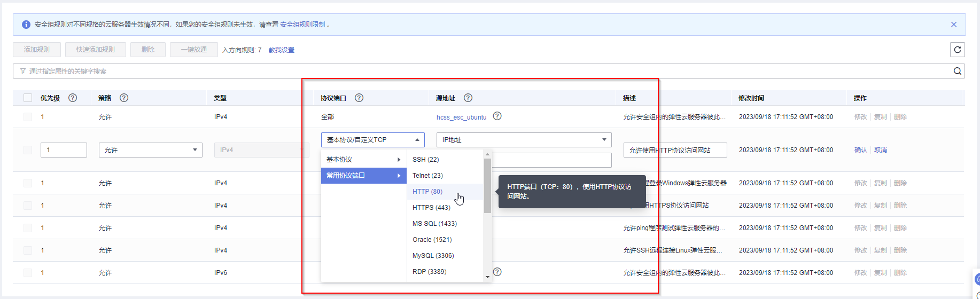Click the help icon next to 源地址
This screenshot has height=299, width=980.
[468, 98]
